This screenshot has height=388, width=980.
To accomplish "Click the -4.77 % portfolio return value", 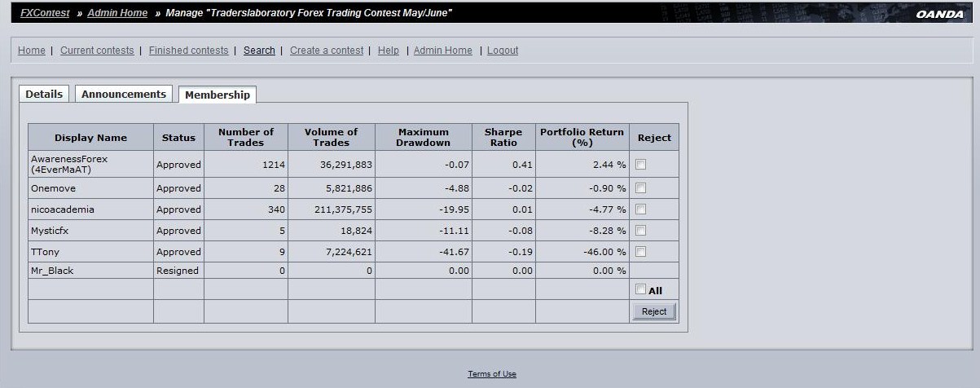I will 607,209.
